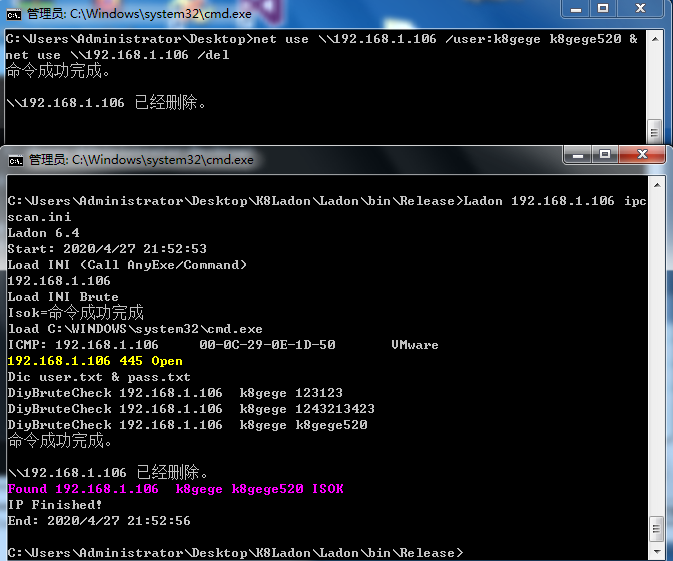This screenshot has height=561, width=673.
Task: Click the ICMP VMware MAC address line
Action: pos(222,345)
